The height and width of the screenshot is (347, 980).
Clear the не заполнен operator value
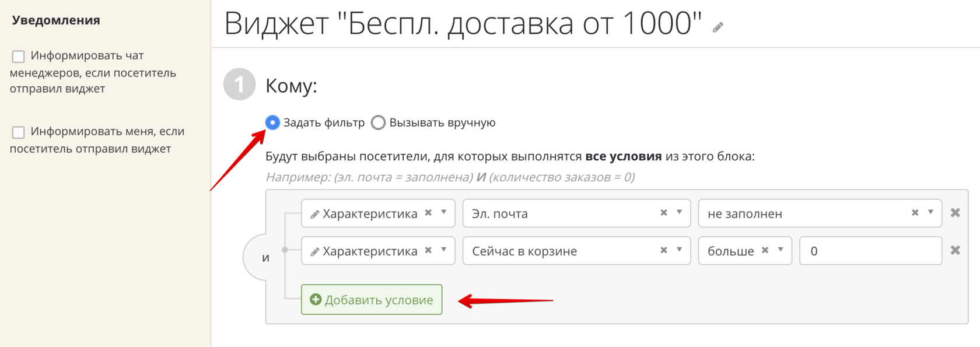pyautogui.click(x=915, y=213)
